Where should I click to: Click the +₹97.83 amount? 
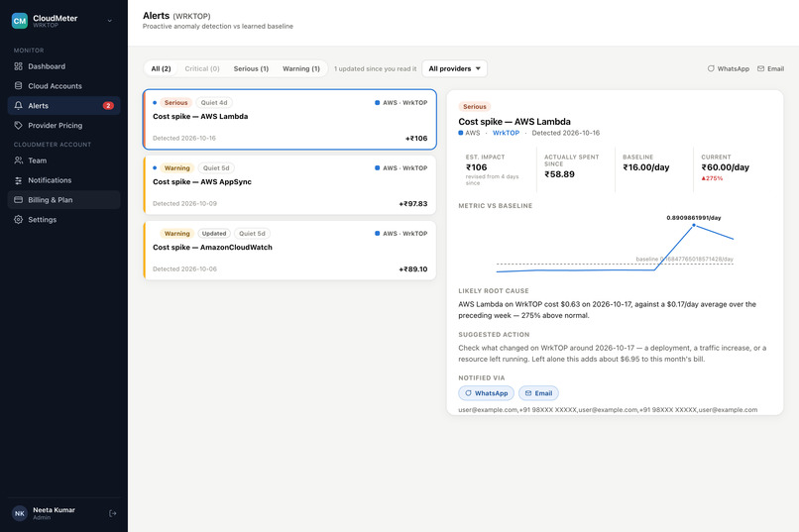coord(413,204)
